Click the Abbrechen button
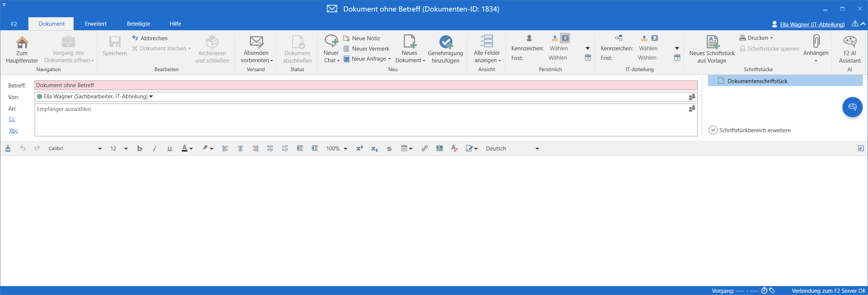 [150, 38]
